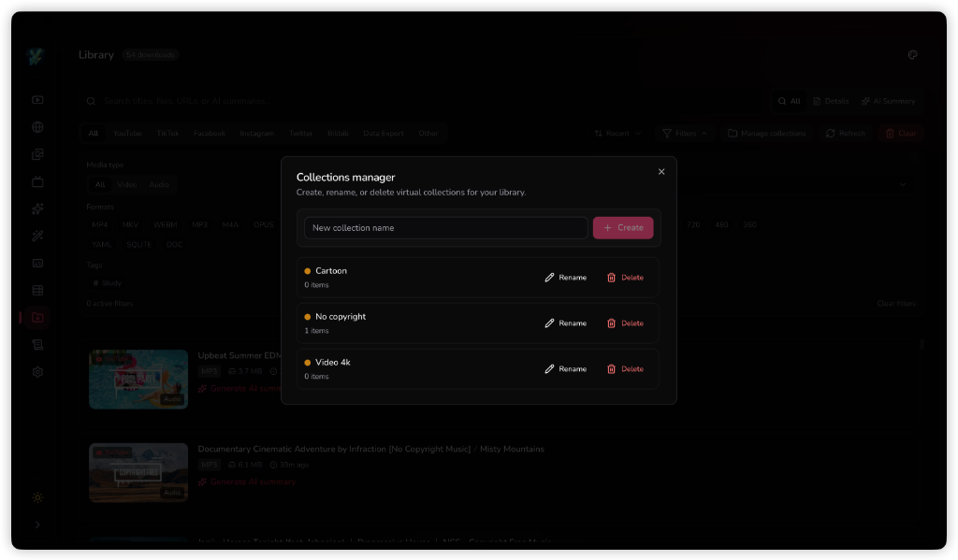Focus the New collection name field

[446, 228]
